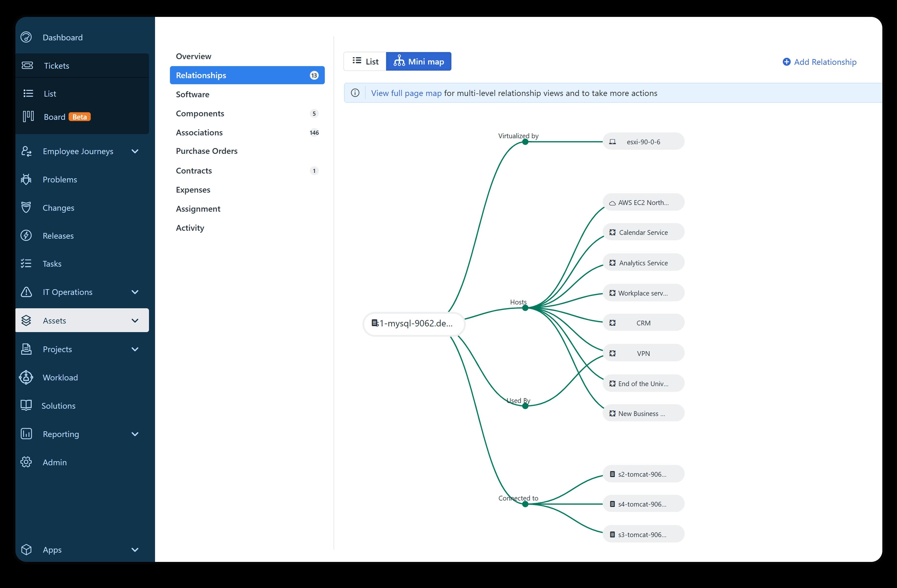This screenshot has width=897, height=588.
Task: Collapse the Assets menu chevron
Action: pos(135,321)
